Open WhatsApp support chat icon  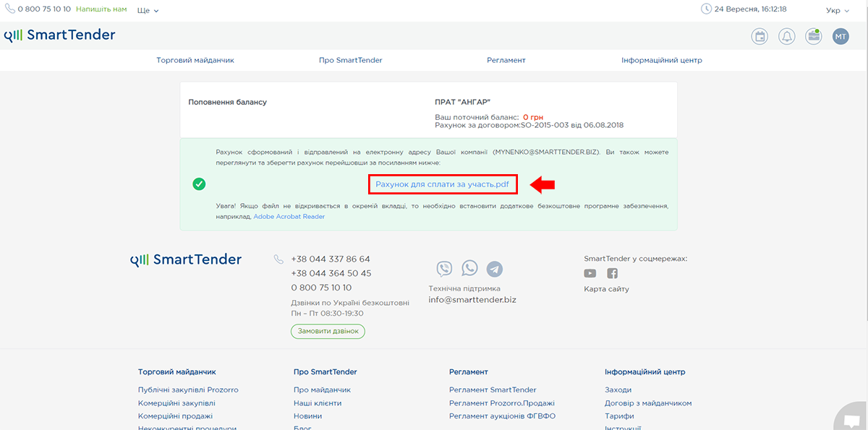469,268
